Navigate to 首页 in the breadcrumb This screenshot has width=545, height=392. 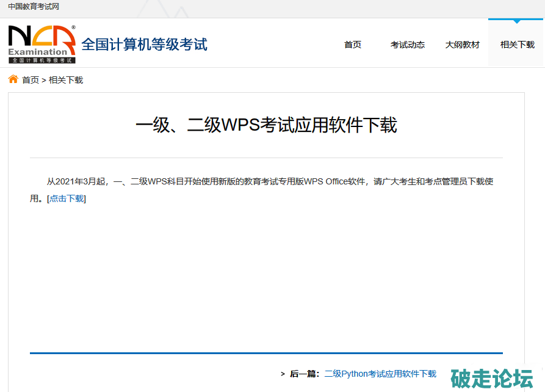(x=31, y=80)
